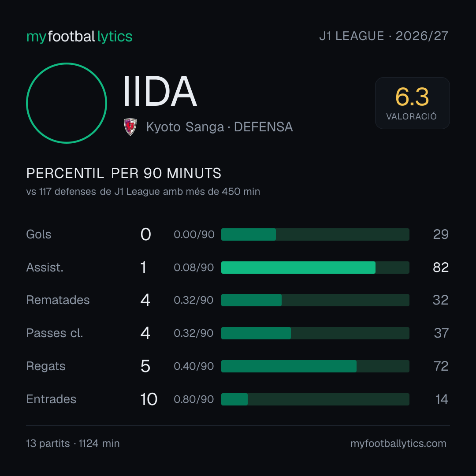The height and width of the screenshot is (476, 476).
Task: Click the Gols percentile bar
Action: point(315,234)
